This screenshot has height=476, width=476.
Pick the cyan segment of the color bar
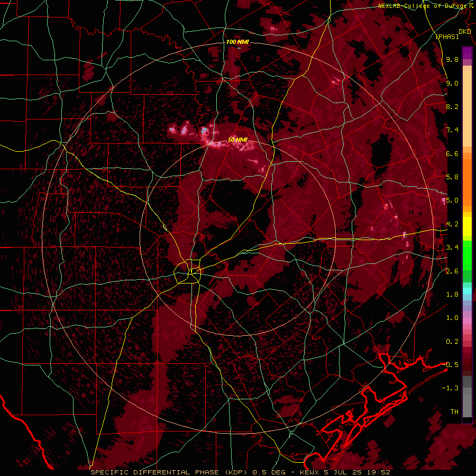[x=467, y=291]
